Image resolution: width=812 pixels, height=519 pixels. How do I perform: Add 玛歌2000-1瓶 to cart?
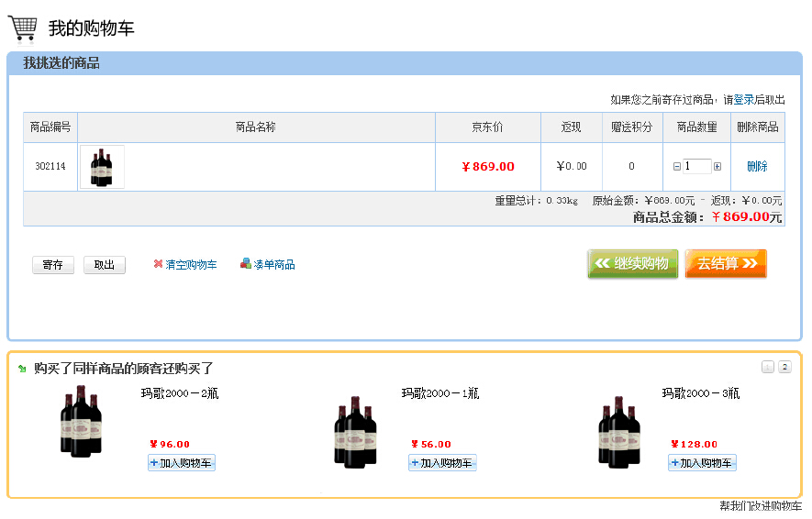(442, 463)
